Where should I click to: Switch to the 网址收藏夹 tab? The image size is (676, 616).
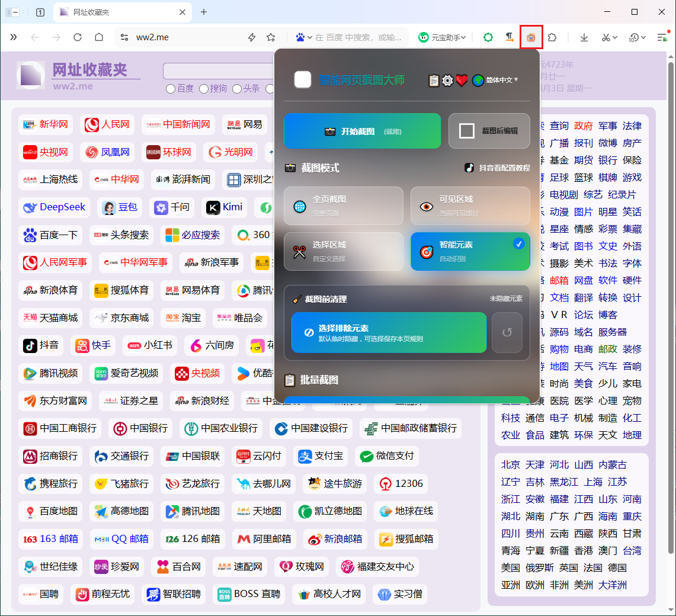(x=123, y=12)
